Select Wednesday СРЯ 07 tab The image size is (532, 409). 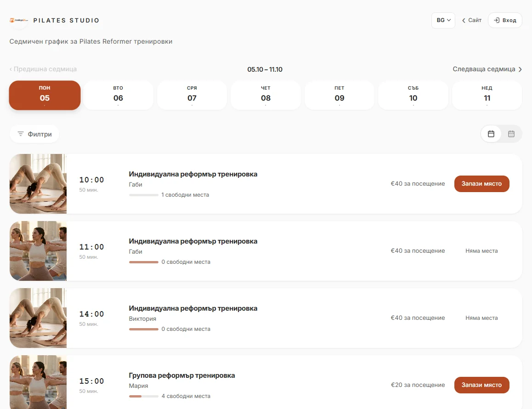(192, 96)
